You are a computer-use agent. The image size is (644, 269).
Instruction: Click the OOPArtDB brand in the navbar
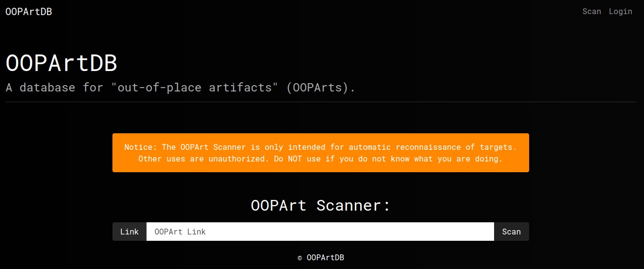29,12
